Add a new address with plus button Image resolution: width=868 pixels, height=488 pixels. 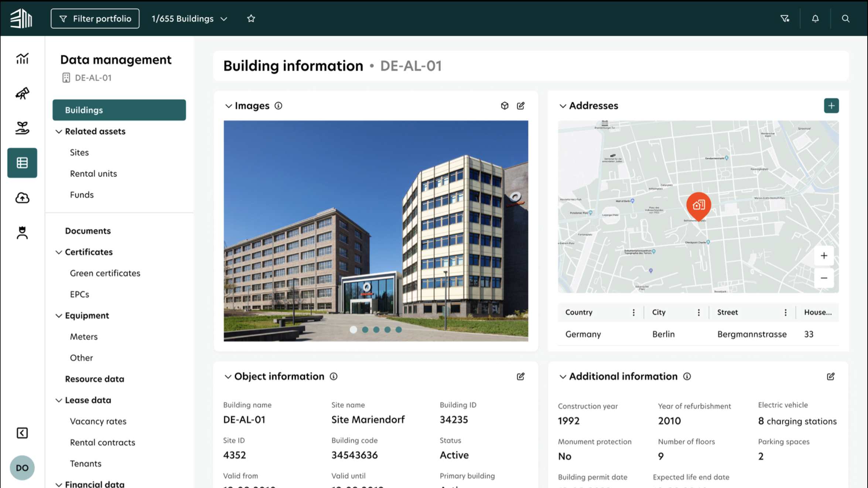pyautogui.click(x=831, y=106)
